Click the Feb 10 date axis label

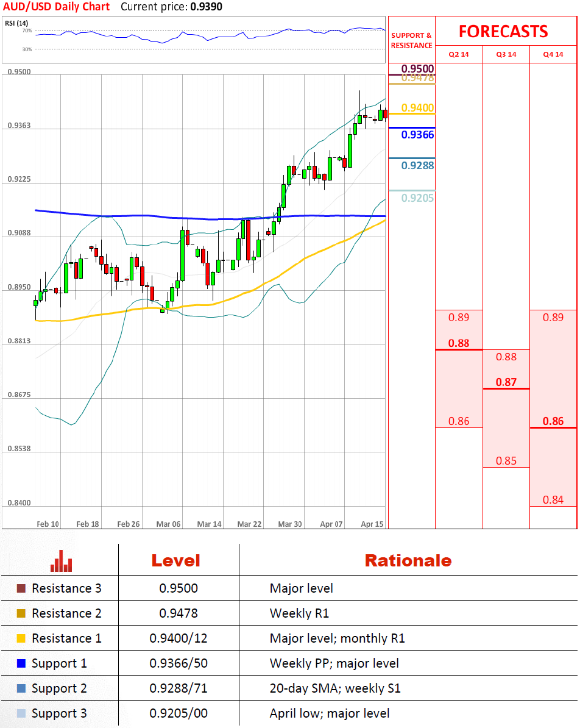point(48,524)
